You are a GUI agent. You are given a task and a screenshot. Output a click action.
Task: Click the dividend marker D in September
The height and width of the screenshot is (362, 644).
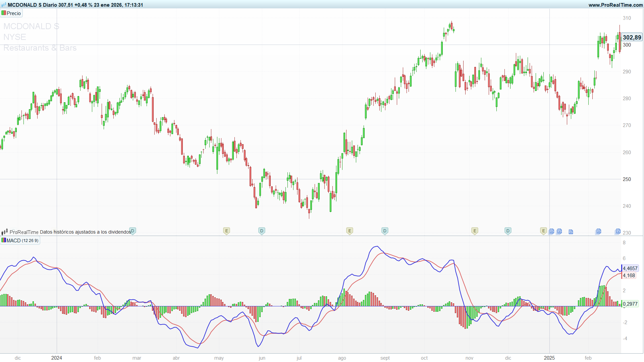tap(385, 231)
